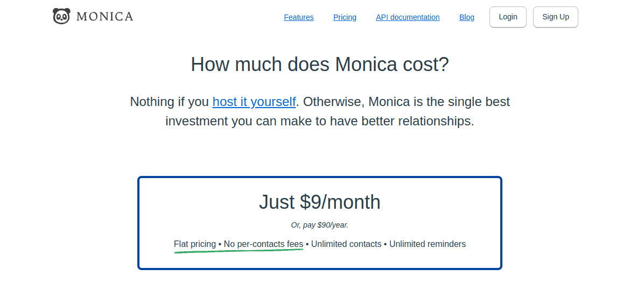Screen dimensions: 644x283
Task: Click the "Unlimited reminders" text
Action: tap(428, 244)
